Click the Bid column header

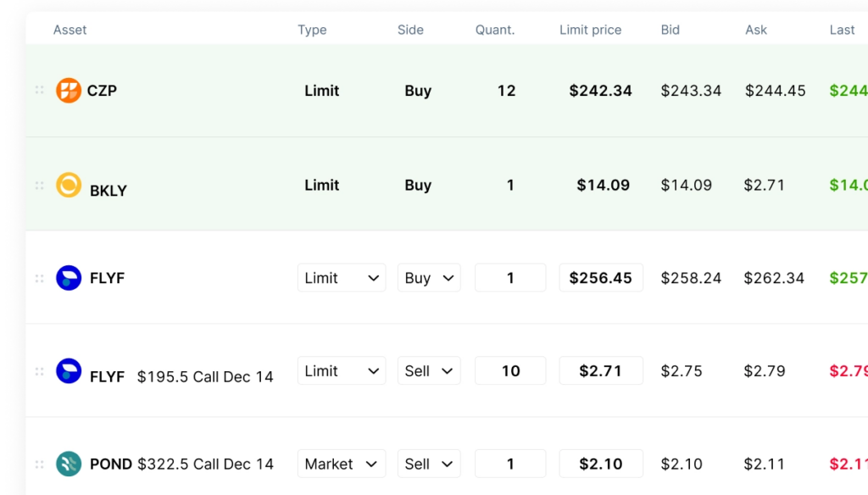click(670, 30)
